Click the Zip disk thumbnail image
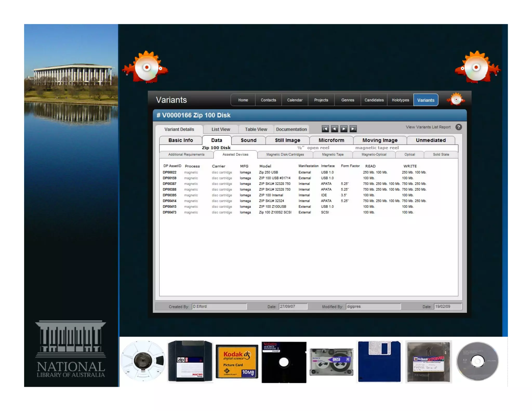The image size is (532, 411). pos(190,361)
